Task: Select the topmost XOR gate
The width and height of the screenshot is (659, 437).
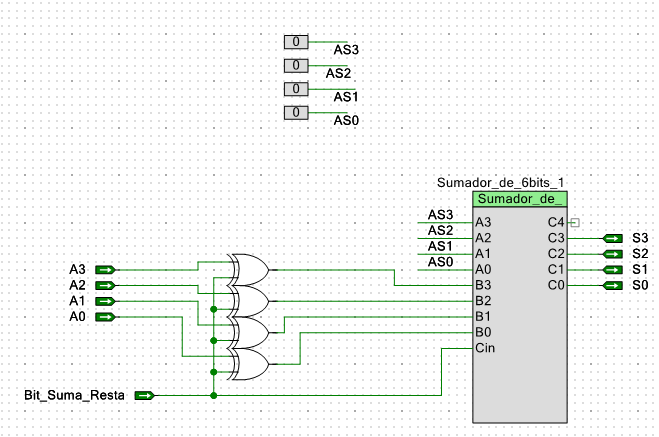Action: click(x=250, y=269)
